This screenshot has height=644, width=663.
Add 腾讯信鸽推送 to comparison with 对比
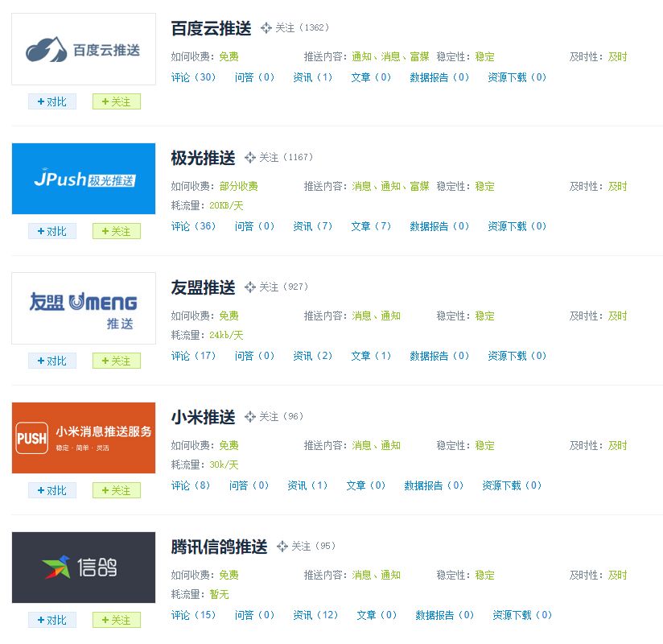pos(52,620)
